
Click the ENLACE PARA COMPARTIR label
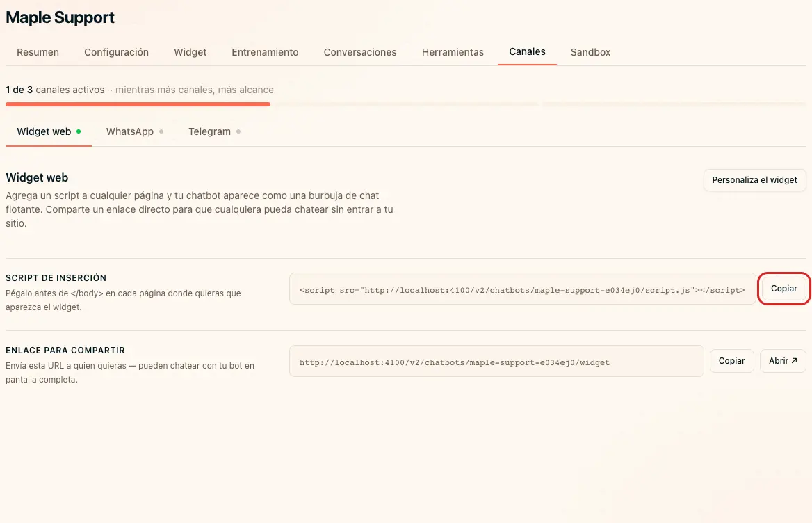click(65, 351)
